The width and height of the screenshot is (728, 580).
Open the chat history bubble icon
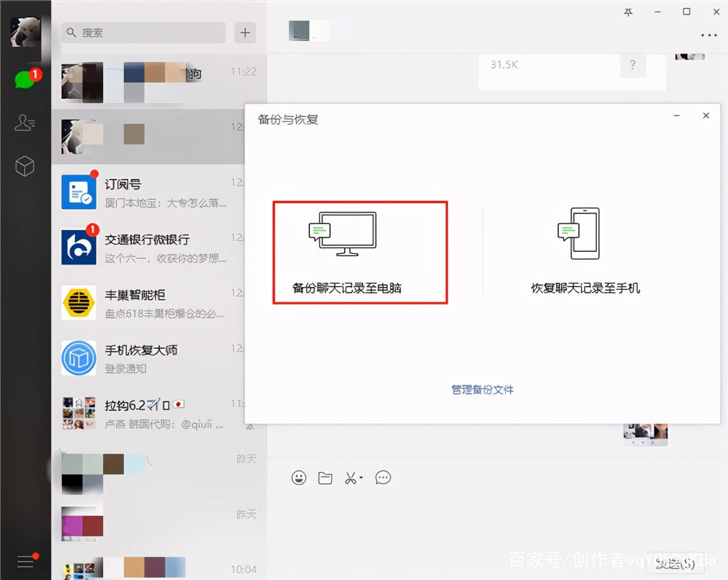(383, 478)
